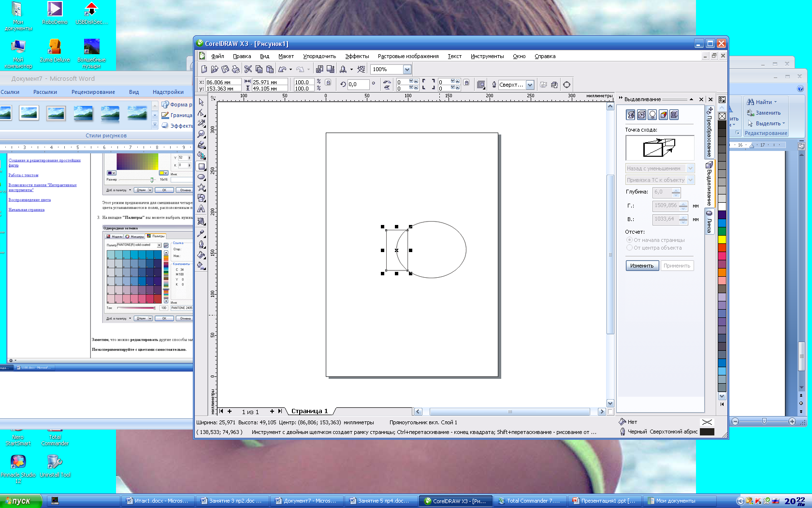Select the Crop tool in toolbox
The height and width of the screenshot is (508, 812).
(x=202, y=123)
